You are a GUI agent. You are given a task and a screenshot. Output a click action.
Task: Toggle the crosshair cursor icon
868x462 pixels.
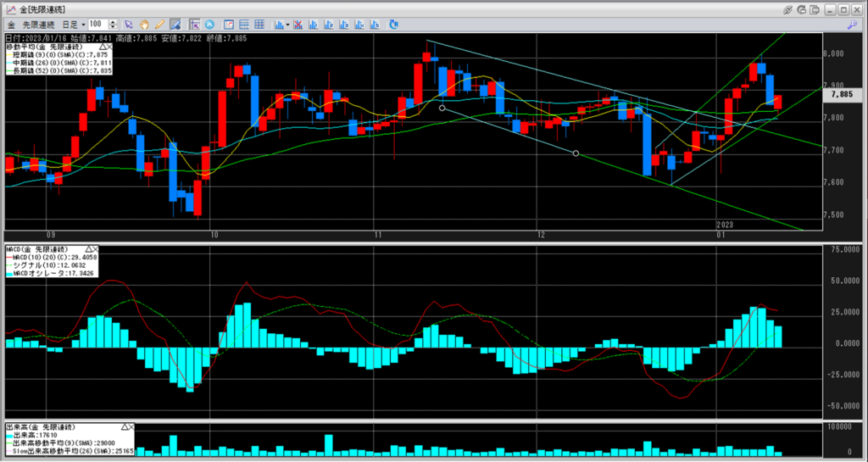(x=194, y=25)
